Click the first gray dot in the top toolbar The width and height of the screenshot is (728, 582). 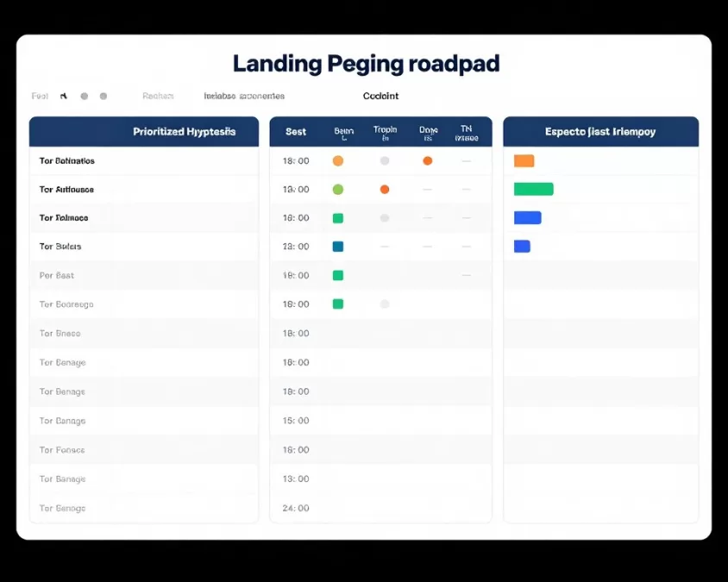(x=84, y=96)
